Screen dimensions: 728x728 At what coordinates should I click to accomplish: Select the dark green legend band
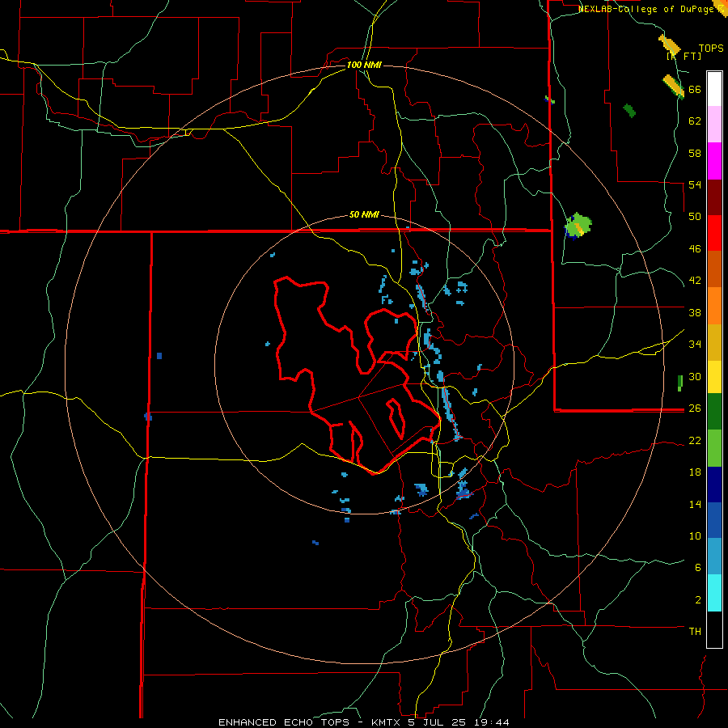[714, 412]
